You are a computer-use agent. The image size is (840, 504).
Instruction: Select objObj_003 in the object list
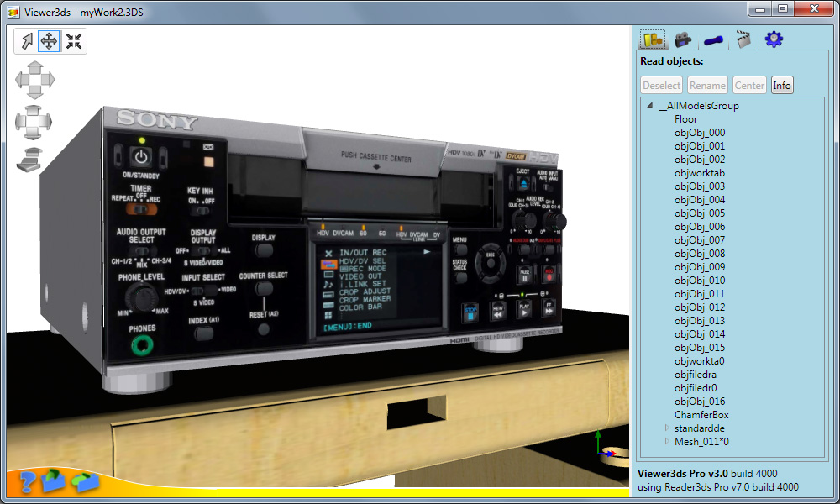pos(700,186)
